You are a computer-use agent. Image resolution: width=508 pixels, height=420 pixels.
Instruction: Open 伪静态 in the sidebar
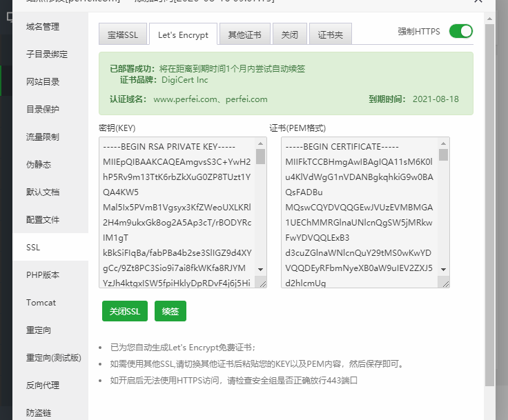coord(50,165)
